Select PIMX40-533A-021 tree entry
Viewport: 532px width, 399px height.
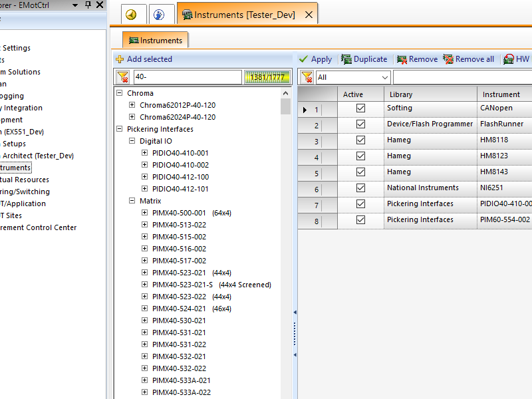click(181, 380)
